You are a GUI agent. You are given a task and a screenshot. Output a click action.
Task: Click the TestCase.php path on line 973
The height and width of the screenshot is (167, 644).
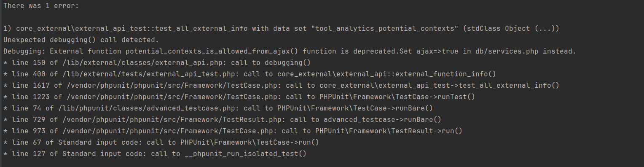pyautogui.click(x=168, y=131)
